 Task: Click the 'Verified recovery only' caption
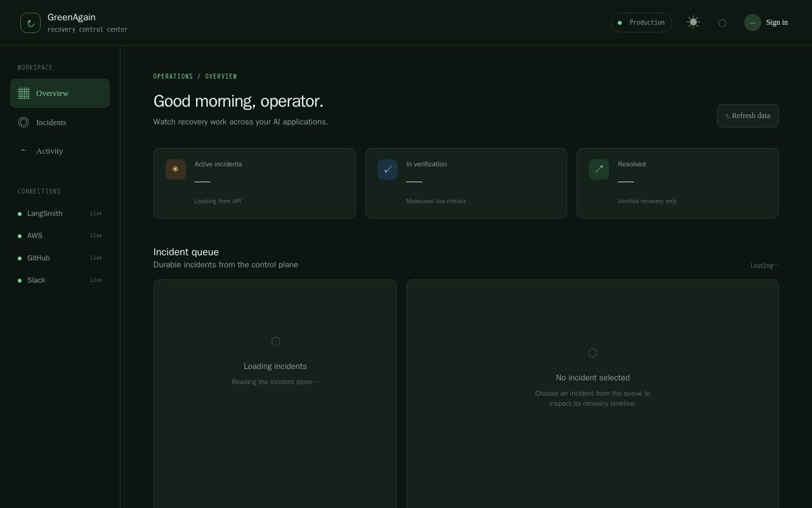647,201
